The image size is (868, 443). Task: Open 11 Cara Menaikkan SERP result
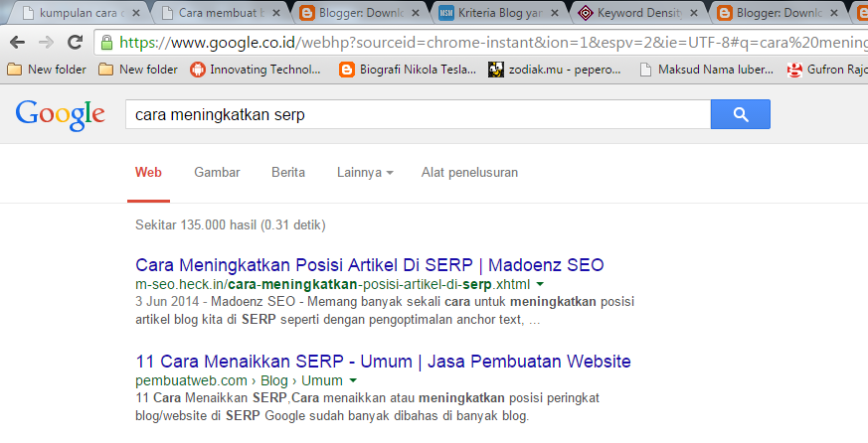point(383,362)
